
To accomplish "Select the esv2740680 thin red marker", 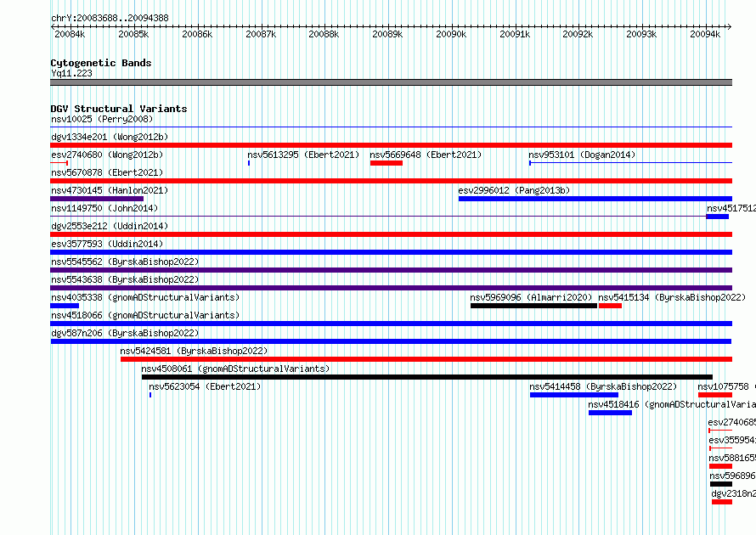I will [x=59, y=163].
